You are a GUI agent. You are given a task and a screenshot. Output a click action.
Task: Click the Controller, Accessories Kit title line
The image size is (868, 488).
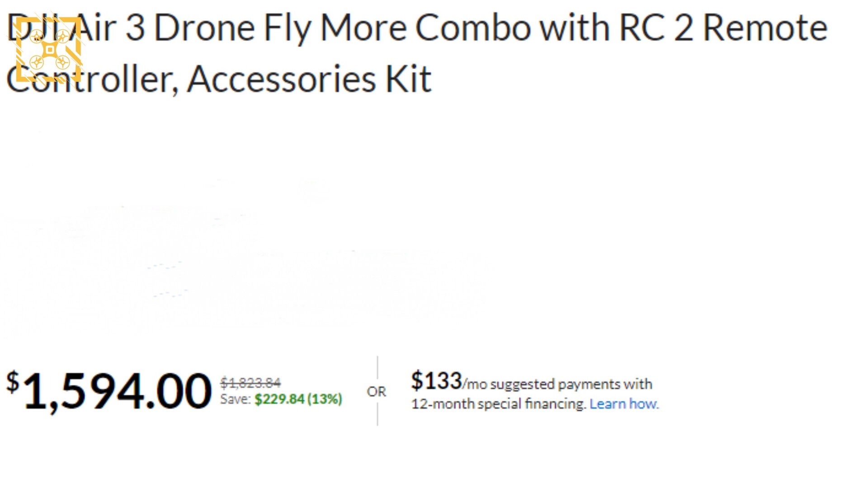[x=219, y=80]
